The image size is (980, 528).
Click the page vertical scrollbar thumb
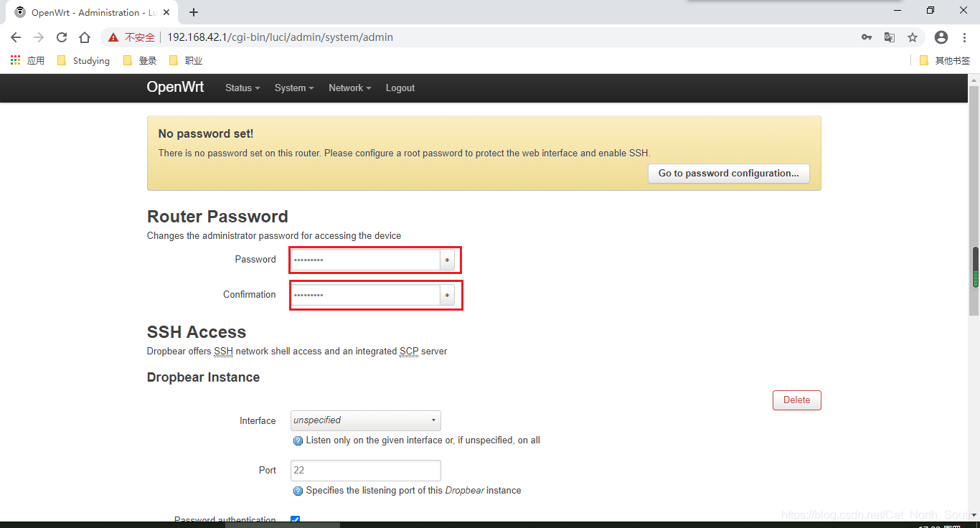click(x=974, y=199)
